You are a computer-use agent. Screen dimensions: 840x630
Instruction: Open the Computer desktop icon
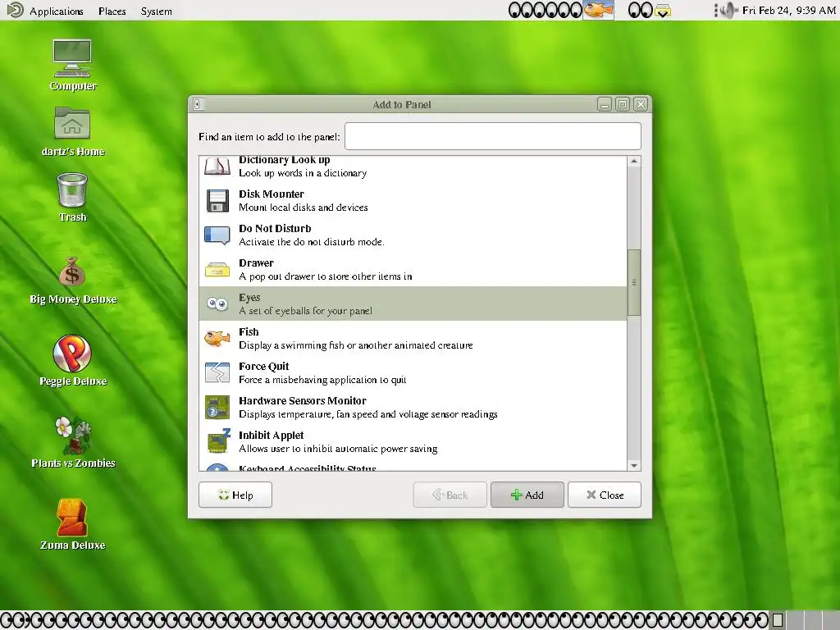(72, 58)
